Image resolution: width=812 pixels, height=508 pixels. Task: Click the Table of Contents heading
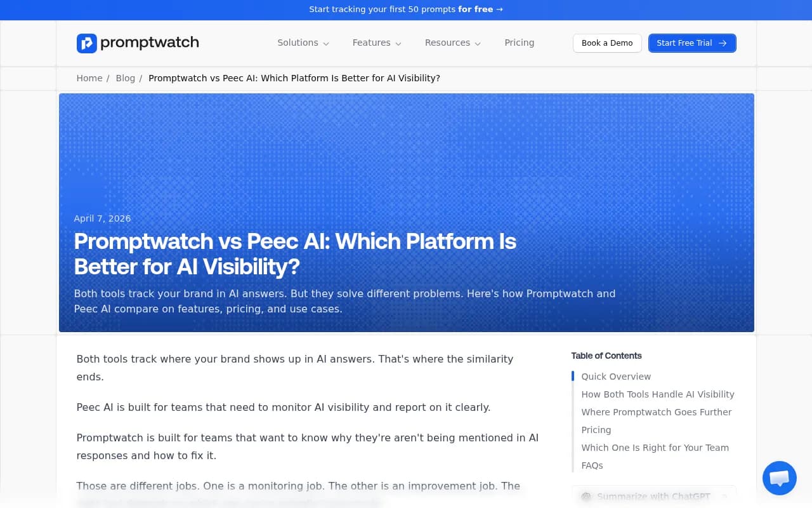pyautogui.click(x=606, y=356)
